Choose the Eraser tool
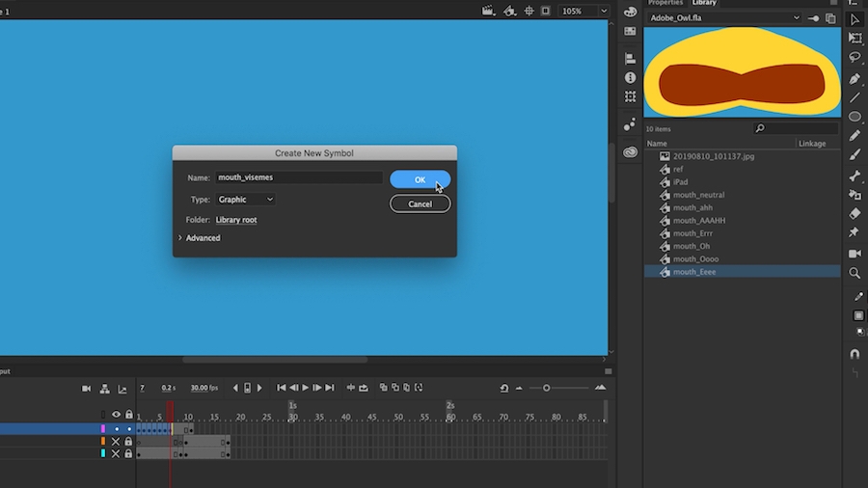This screenshot has height=488, width=868. pos(854,213)
